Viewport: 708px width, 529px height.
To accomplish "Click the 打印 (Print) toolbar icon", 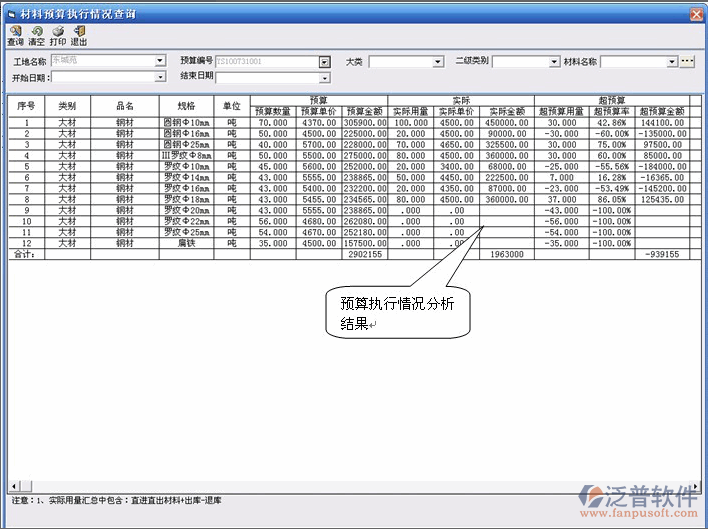I will click(58, 35).
